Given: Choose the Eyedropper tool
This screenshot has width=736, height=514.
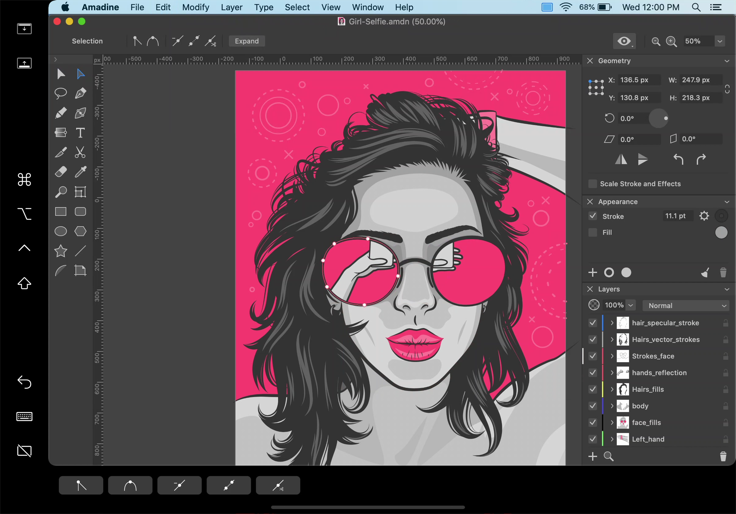Looking at the screenshot, I should [x=80, y=172].
